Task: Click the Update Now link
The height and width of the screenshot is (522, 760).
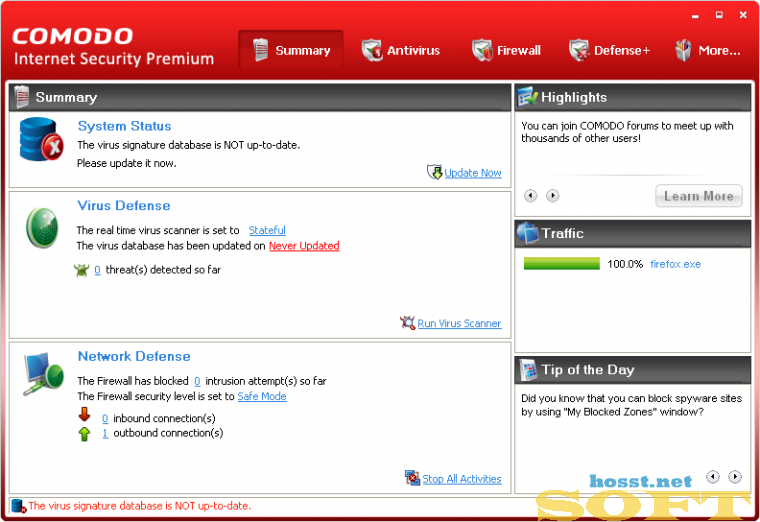Action: click(x=473, y=173)
